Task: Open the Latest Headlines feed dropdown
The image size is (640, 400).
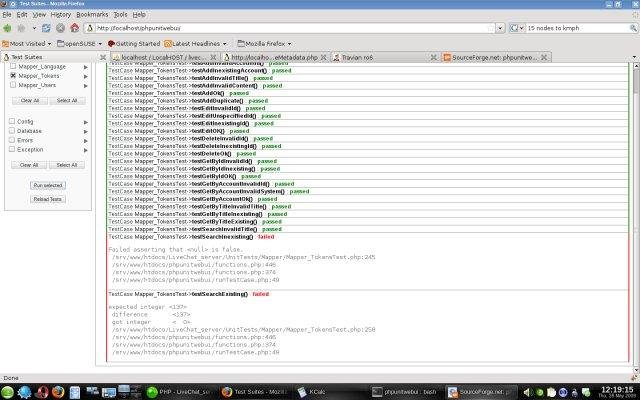Action: [196, 44]
